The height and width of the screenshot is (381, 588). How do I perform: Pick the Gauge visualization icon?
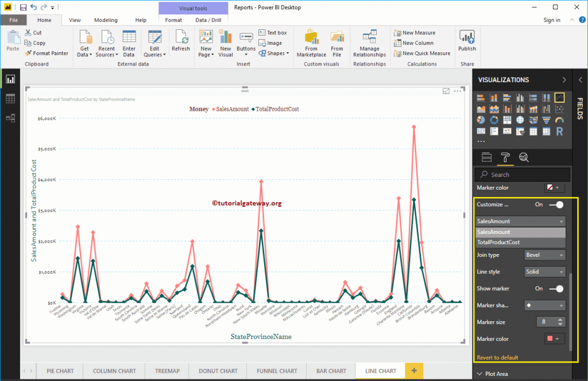[559, 120]
